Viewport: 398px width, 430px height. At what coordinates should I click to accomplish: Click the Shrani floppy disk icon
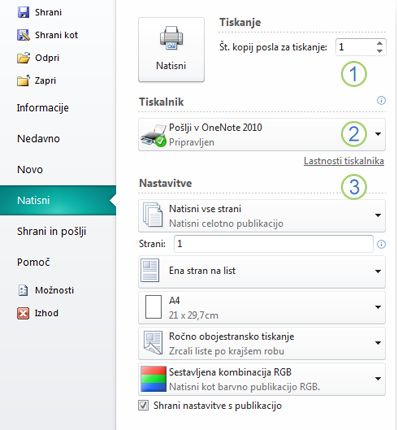click(23, 12)
